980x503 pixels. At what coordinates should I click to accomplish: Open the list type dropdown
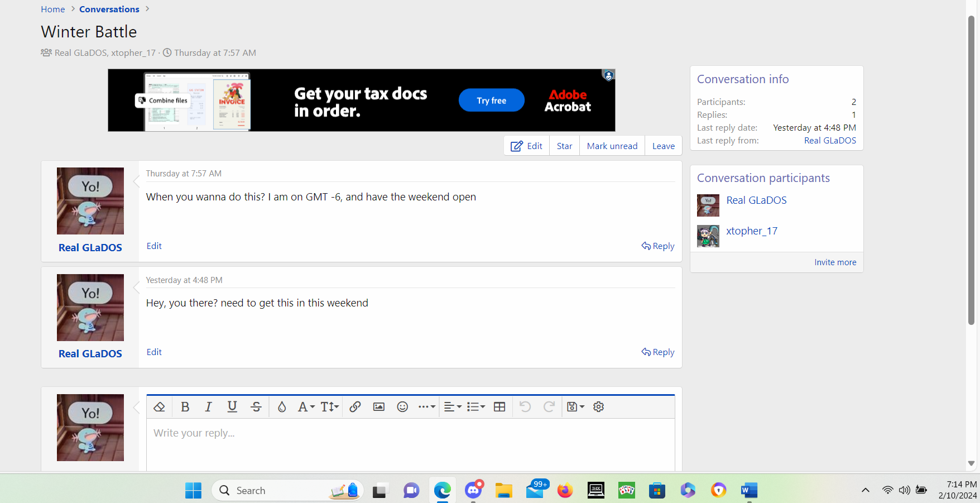(476, 407)
